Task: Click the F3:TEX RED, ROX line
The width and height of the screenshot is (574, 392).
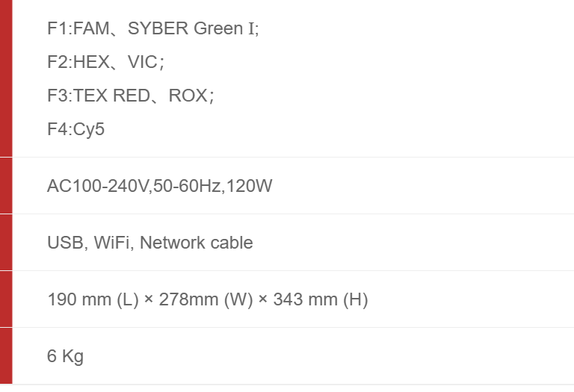Action: (130, 96)
